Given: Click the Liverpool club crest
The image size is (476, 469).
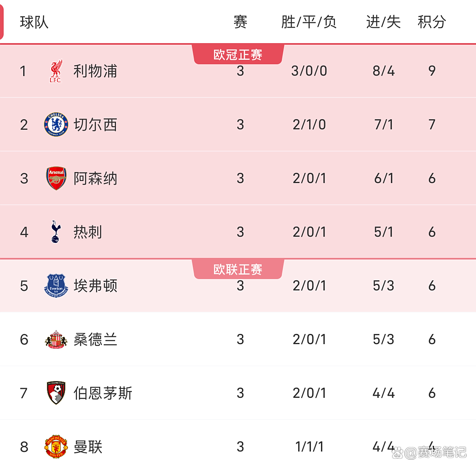Looking at the screenshot, I should [x=56, y=71].
